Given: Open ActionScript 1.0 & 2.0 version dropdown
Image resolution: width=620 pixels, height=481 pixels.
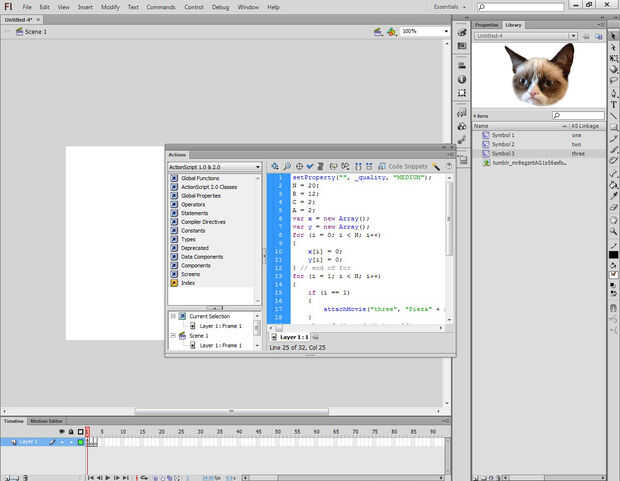Looking at the screenshot, I should [215, 166].
